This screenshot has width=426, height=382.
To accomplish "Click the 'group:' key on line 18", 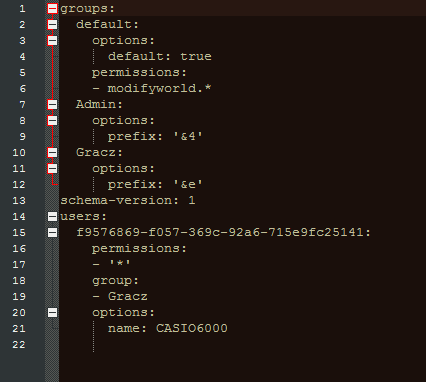I will pyautogui.click(x=115, y=281).
